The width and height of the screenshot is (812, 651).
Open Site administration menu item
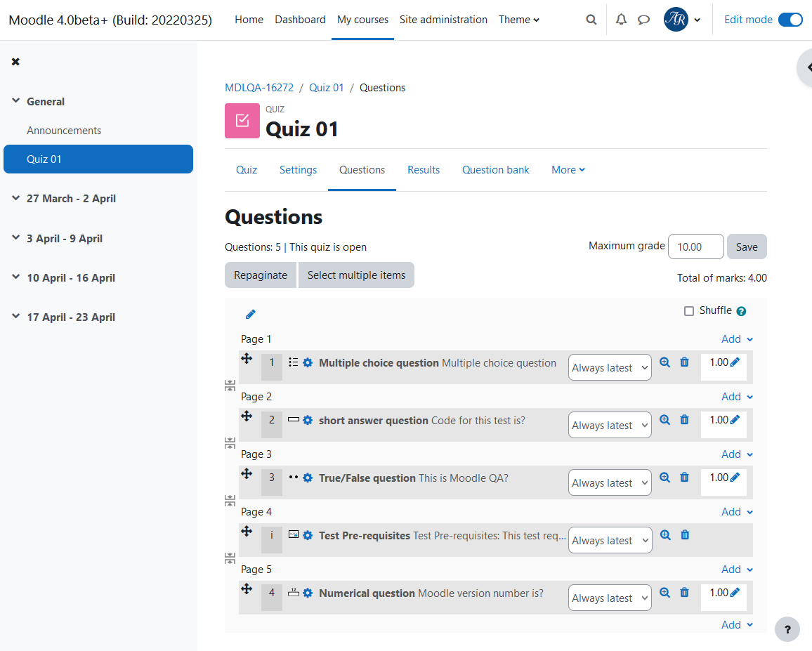click(443, 20)
